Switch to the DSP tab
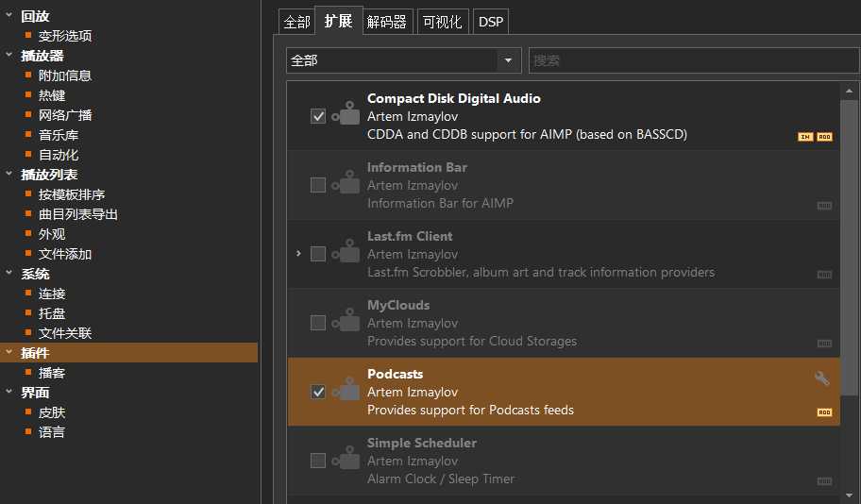861x504 pixels. click(491, 22)
